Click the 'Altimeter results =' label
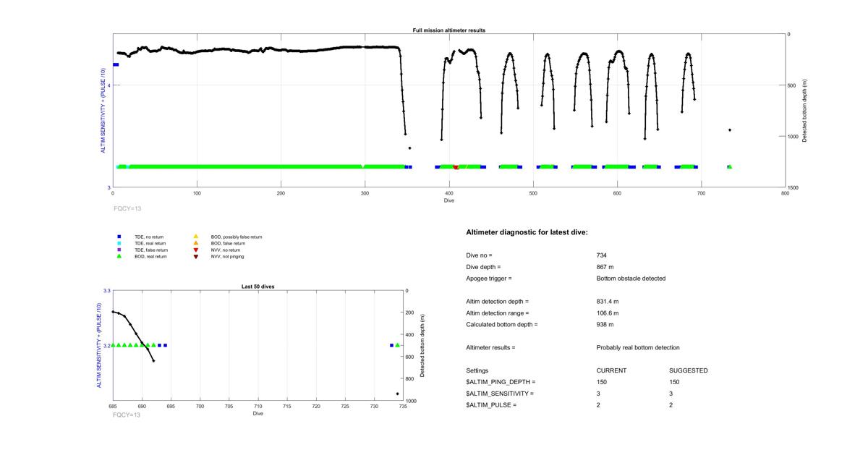 click(490, 347)
